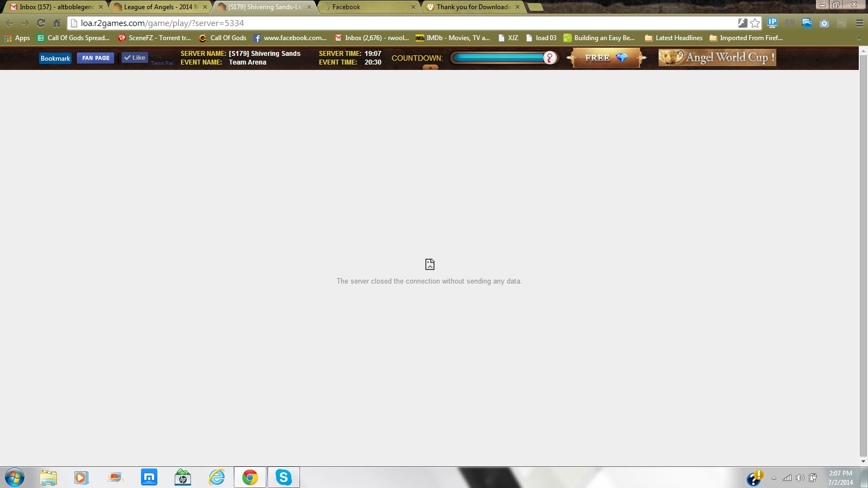This screenshot has width=868, height=488.
Task: Toggle the Facebook Like button
Action: click(x=135, y=57)
